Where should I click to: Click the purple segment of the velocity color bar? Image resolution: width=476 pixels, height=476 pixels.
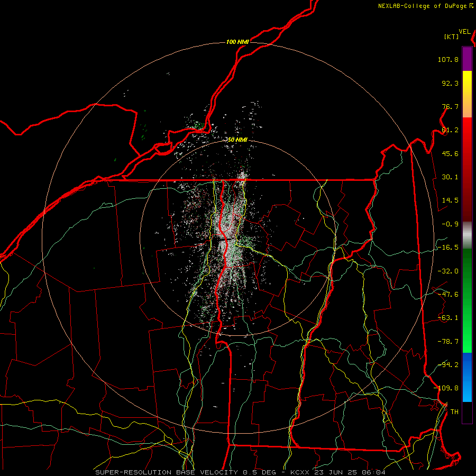[x=467, y=59]
